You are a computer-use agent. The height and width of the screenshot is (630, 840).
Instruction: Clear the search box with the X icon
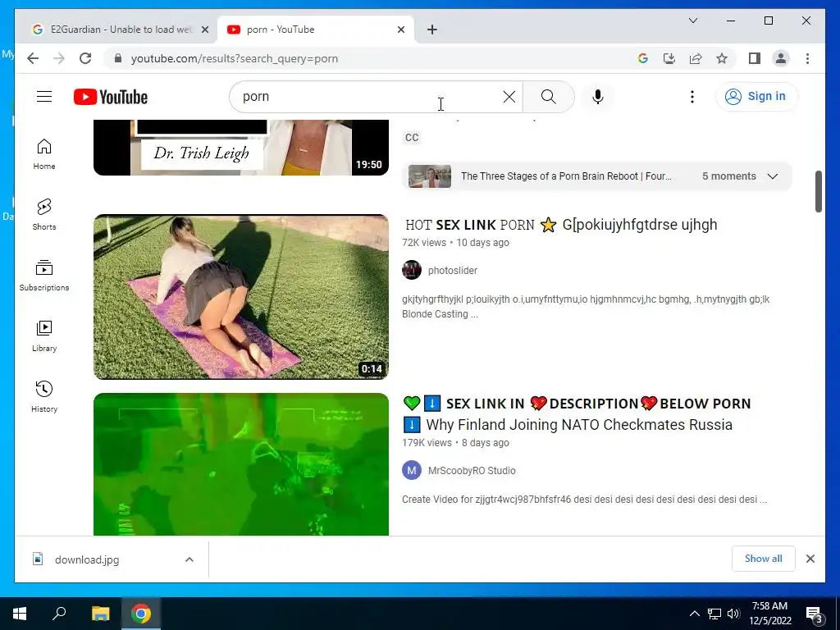509,97
